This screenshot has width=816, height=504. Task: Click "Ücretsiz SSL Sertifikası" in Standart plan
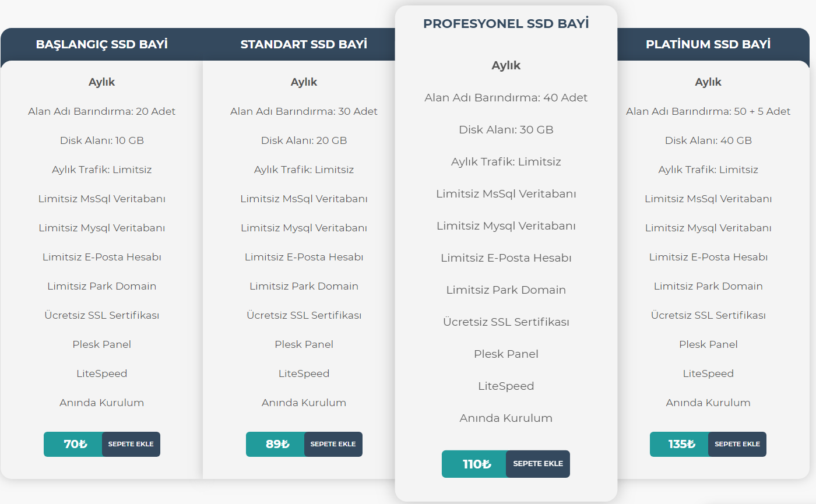click(x=304, y=315)
